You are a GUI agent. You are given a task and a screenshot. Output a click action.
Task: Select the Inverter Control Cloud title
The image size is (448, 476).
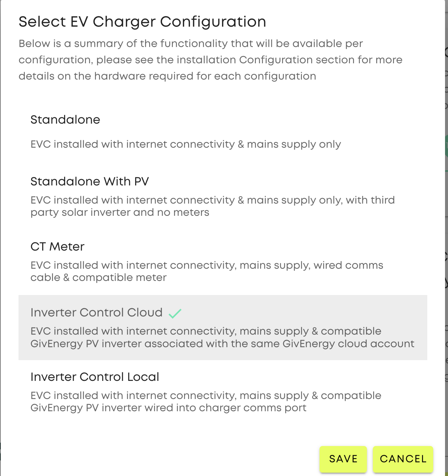point(96,312)
